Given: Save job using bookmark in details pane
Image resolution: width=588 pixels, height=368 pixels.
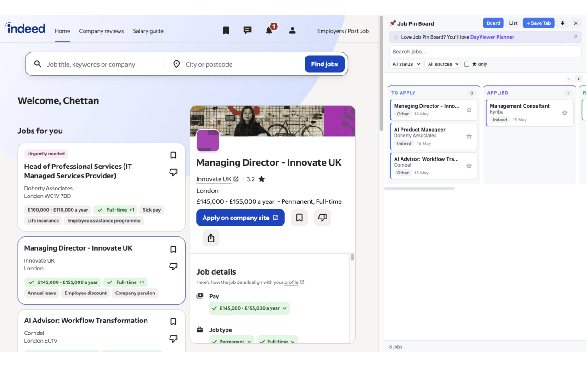Looking at the screenshot, I should pyautogui.click(x=300, y=218).
